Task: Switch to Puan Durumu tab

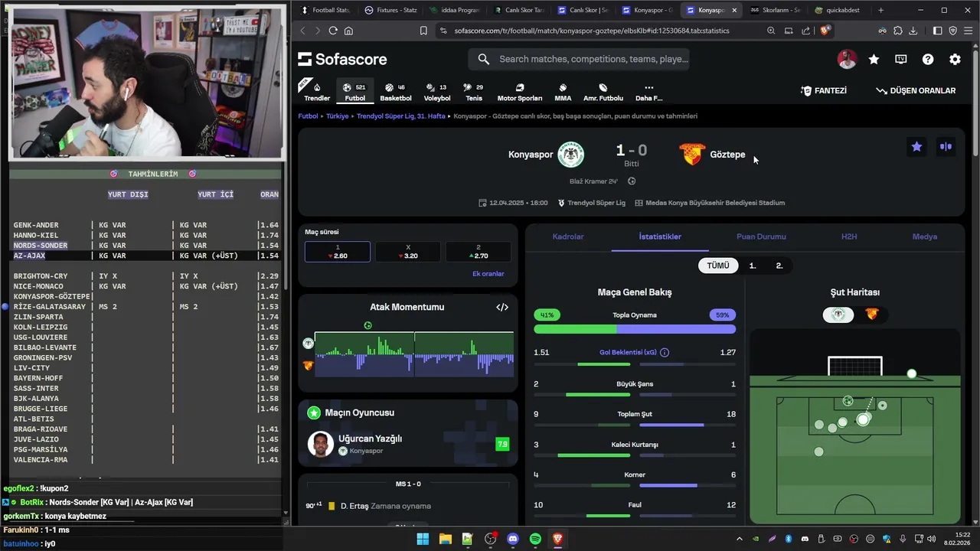Action: [x=761, y=236]
